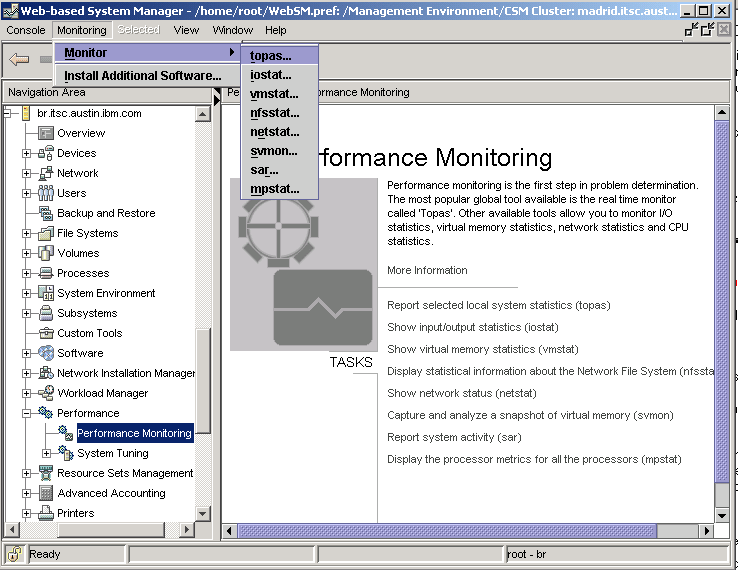Image resolution: width=738 pixels, height=570 pixels.
Task: Click the Printers icon
Action: click(46, 513)
